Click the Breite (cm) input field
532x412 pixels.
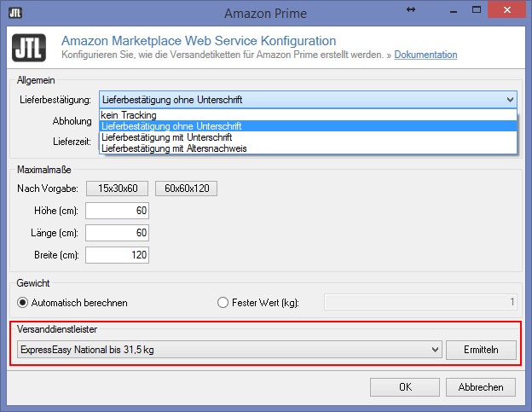click(118, 255)
